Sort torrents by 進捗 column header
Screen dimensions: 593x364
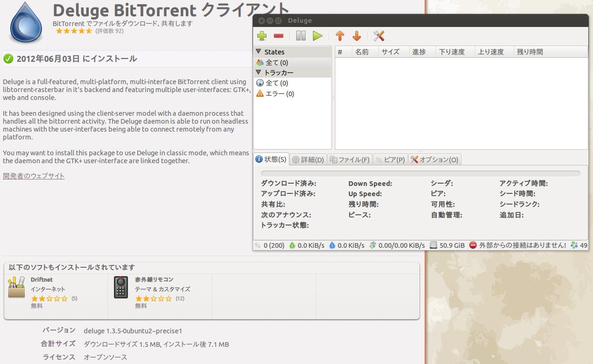click(422, 52)
